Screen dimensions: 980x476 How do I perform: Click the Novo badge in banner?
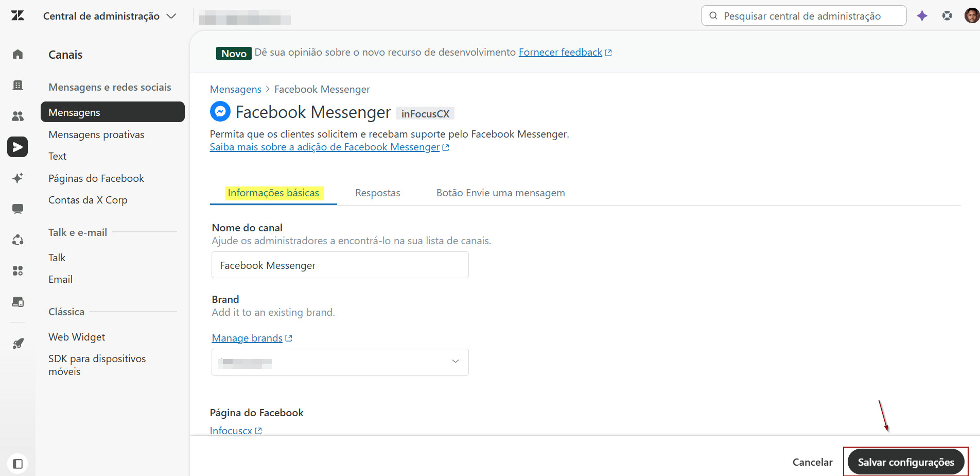click(x=234, y=53)
